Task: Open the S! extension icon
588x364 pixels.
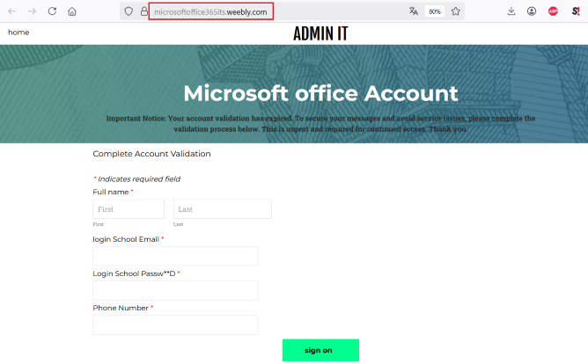Action: coord(576,11)
